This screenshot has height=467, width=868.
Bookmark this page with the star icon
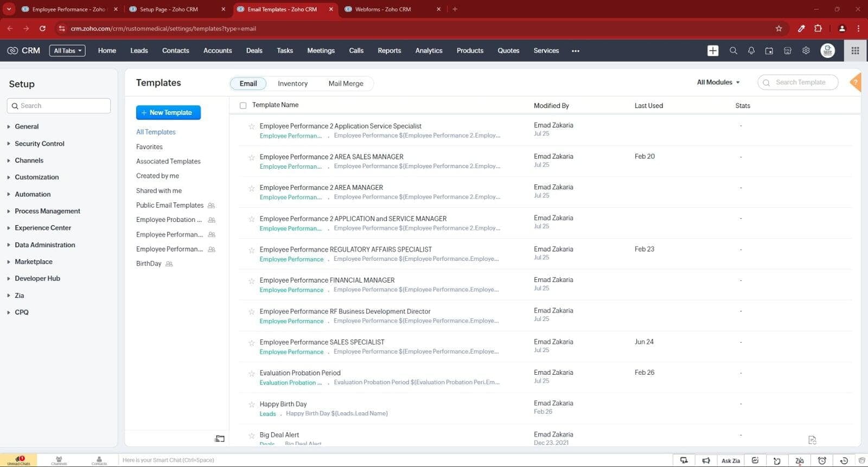[778, 28]
